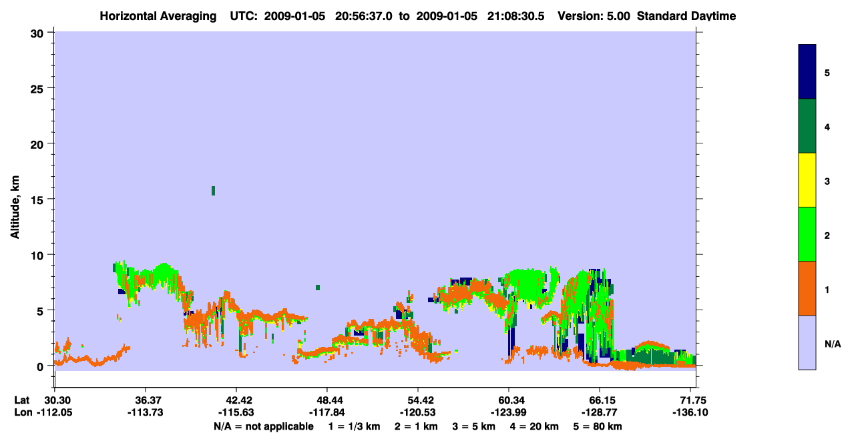Click the y-axis tick label 15
The width and height of the screenshot is (868, 445).
pyautogui.click(x=39, y=199)
